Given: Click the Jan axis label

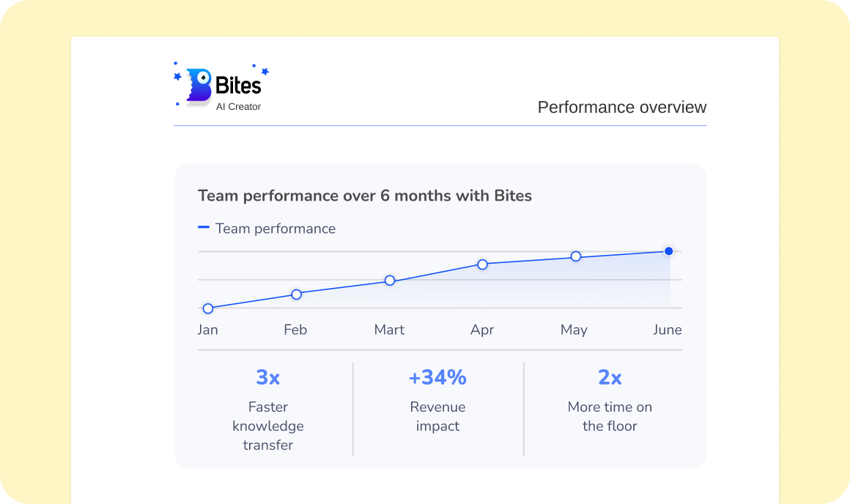Looking at the screenshot, I should [x=208, y=330].
